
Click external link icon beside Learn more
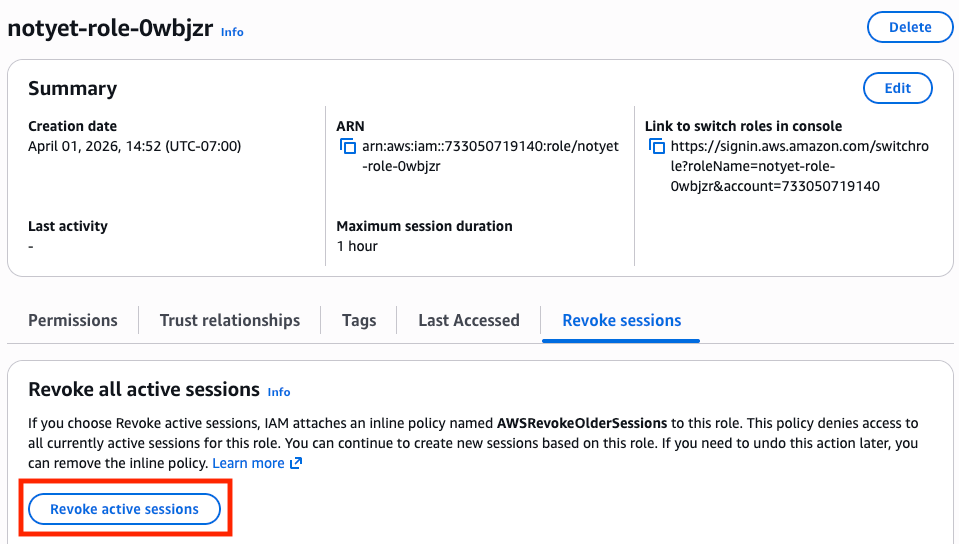295,464
